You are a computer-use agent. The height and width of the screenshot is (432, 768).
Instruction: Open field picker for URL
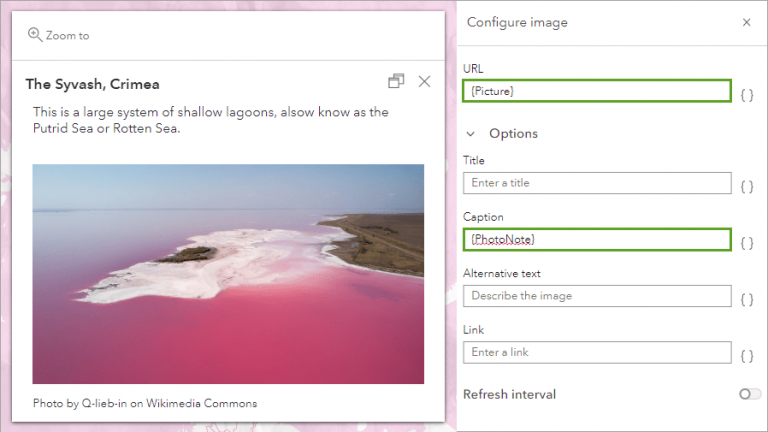[747, 95]
